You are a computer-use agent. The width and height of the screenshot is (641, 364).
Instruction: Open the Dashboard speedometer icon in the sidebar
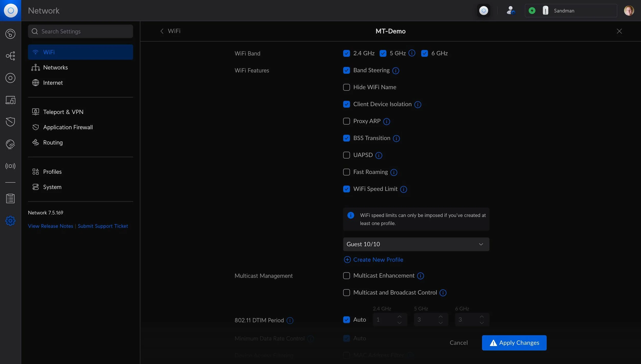click(10, 34)
